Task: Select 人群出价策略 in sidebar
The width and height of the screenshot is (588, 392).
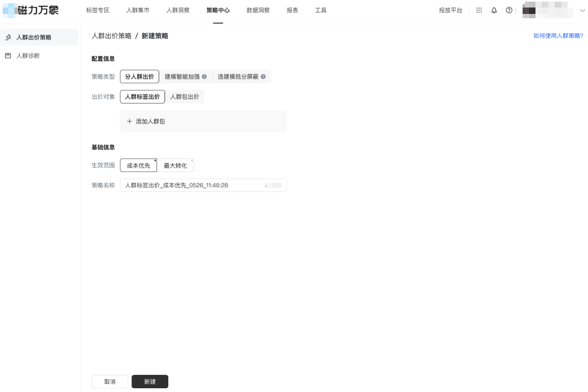Action: point(39,37)
